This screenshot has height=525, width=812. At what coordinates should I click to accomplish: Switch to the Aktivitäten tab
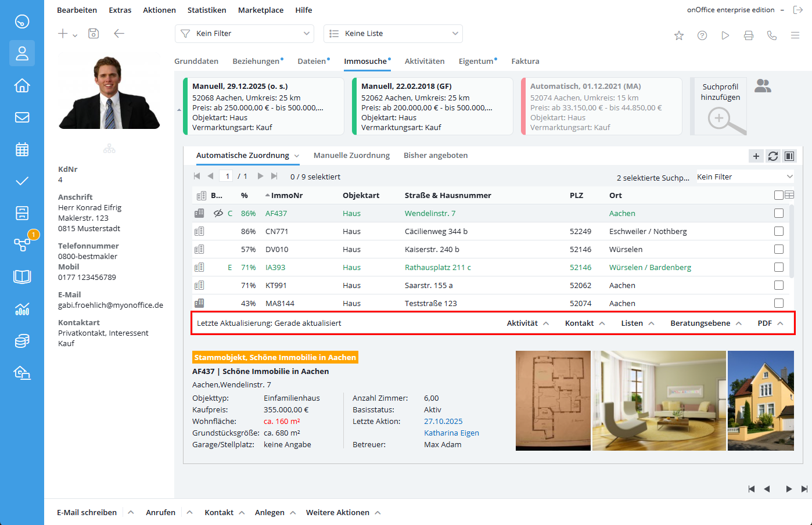click(x=425, y=61)
